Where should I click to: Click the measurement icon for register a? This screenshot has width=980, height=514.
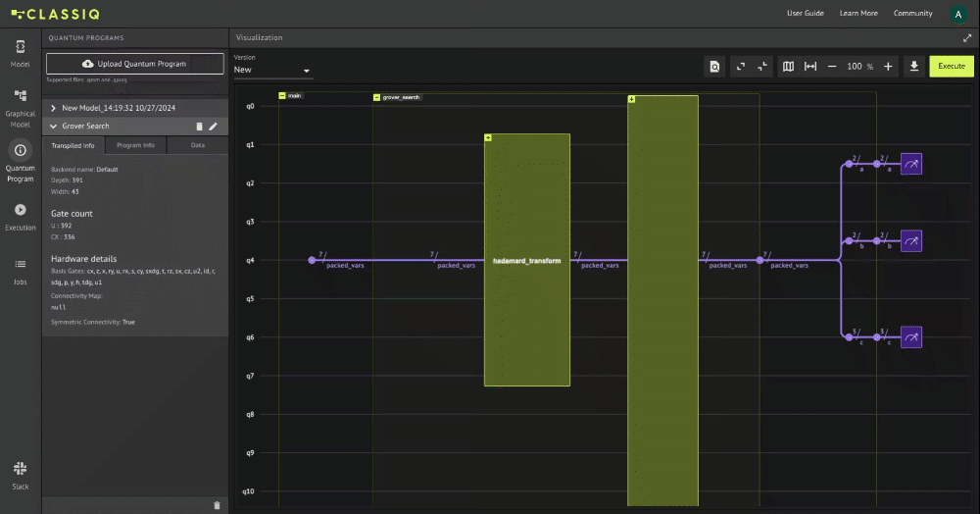[911, 164]
